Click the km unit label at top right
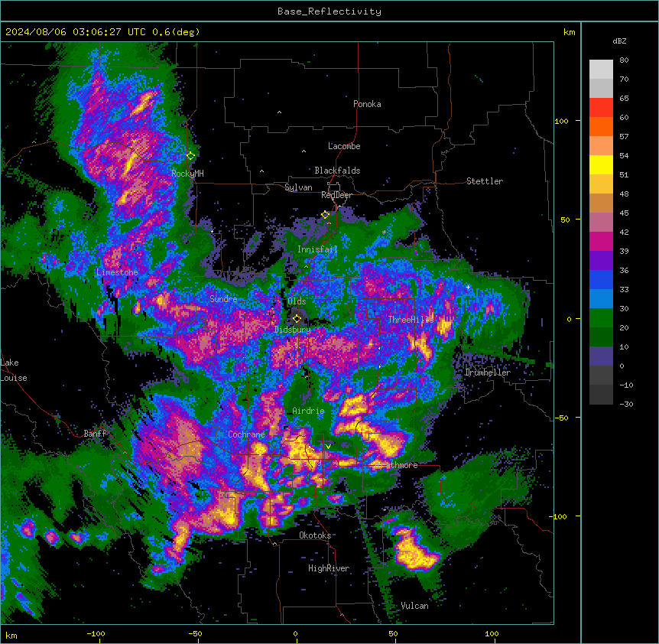659x644 pixels. click(x=570, y=32)
